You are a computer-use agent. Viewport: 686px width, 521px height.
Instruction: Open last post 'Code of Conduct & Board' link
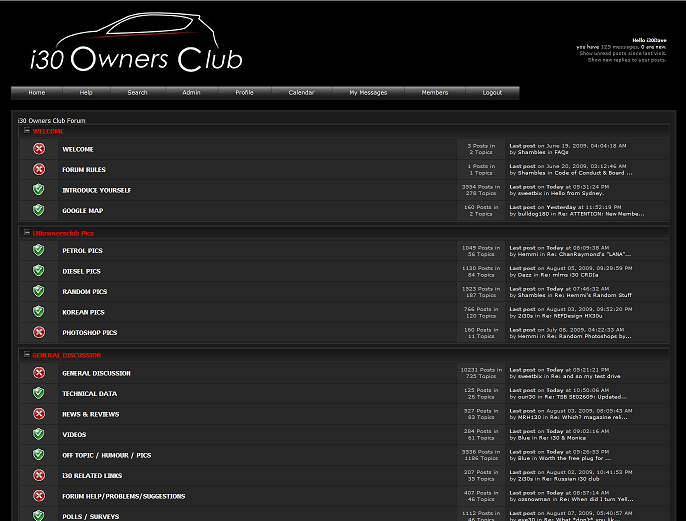click(593, 173)
